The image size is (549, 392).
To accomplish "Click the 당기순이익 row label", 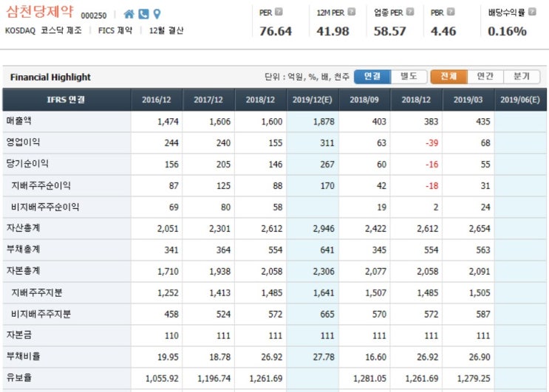I will pyautogui.click(x=27, y=164).
